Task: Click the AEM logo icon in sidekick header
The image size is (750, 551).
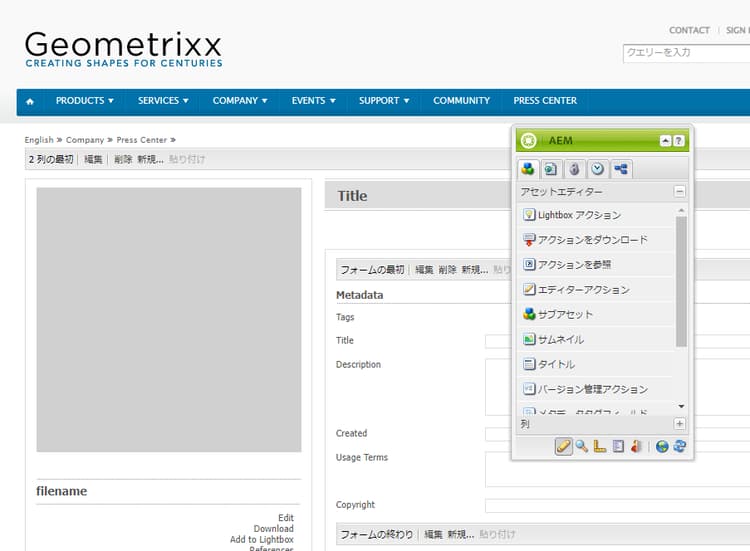Action: coord(529,141)
